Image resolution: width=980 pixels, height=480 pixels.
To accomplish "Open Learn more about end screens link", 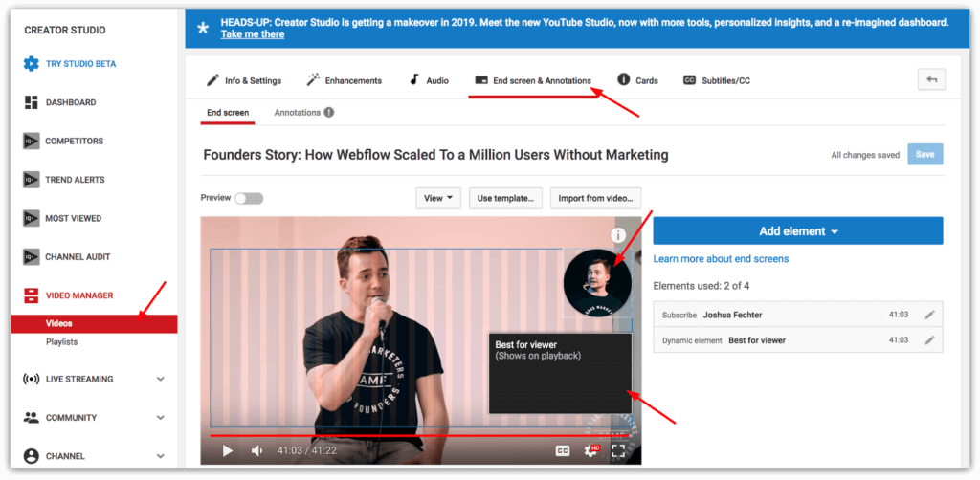I will click(721, 258).
